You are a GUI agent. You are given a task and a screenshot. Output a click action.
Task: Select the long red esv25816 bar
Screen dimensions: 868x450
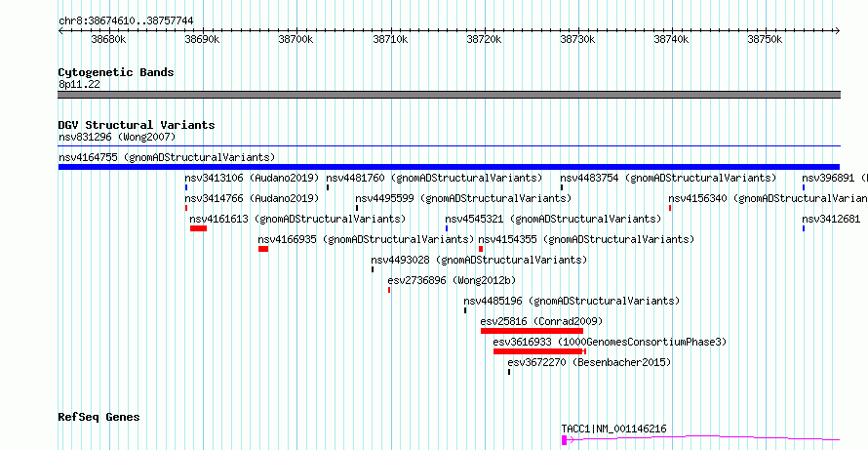pyautogui.click(x=532, y=331)
